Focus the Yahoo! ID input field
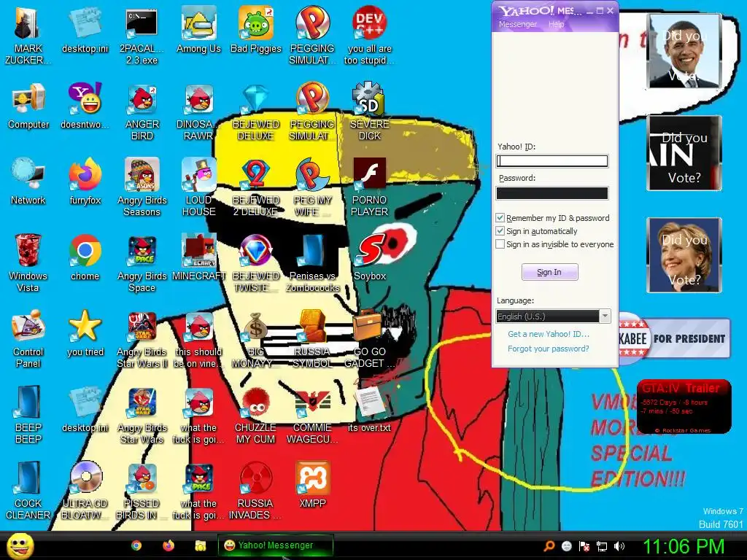The image size is (747, 560). (x=552, y=161)
